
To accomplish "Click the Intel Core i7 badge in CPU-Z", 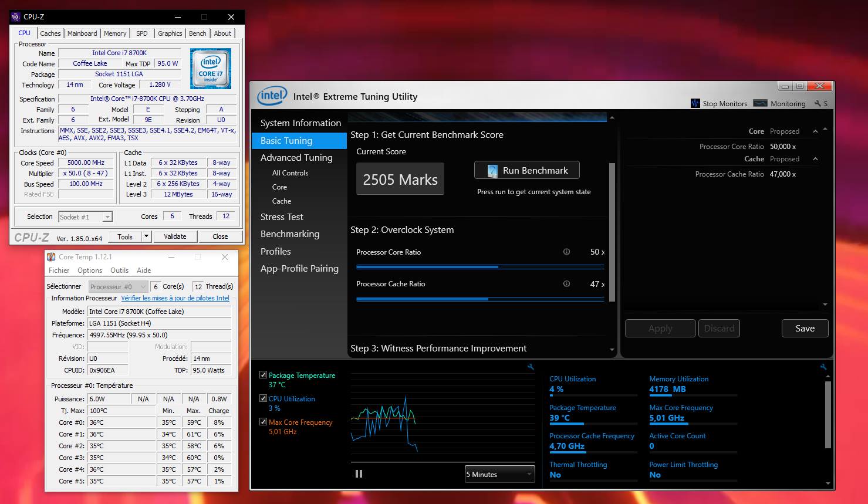I will 211,69.
